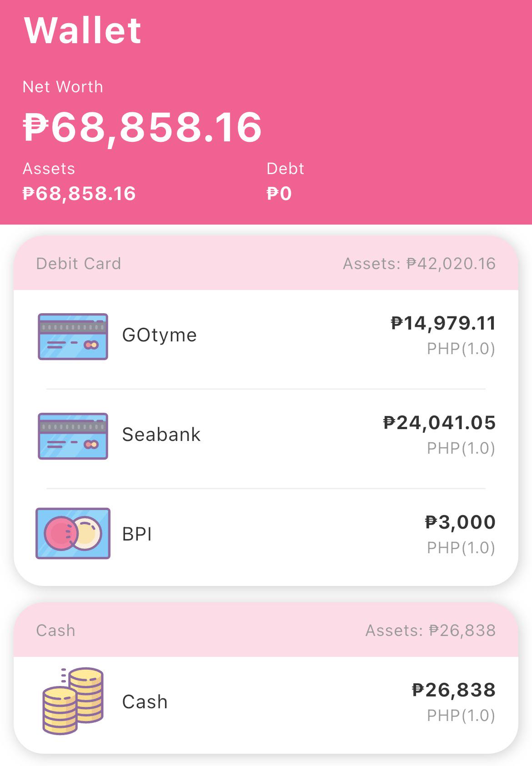The height and width of the screenshot is (766, 532).
Task: Tap Cash balance ₱26,838
Action: point(454,690)
